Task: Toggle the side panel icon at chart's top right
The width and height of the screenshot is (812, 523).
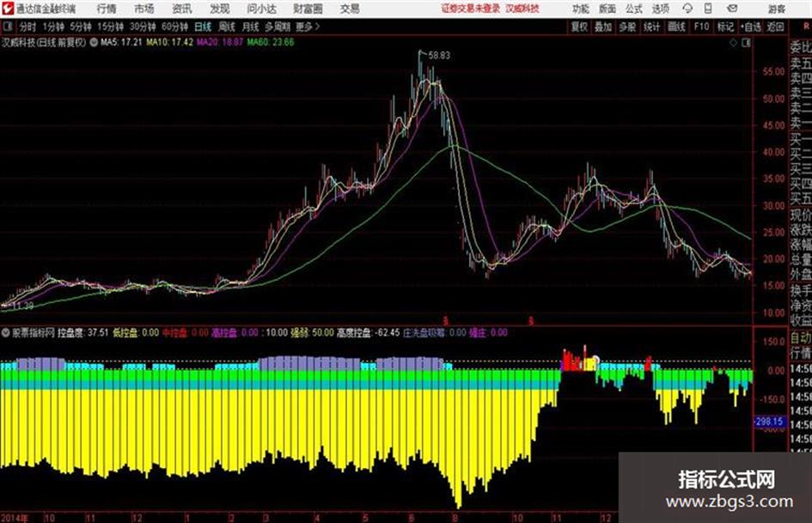Action: click(746, 43)
